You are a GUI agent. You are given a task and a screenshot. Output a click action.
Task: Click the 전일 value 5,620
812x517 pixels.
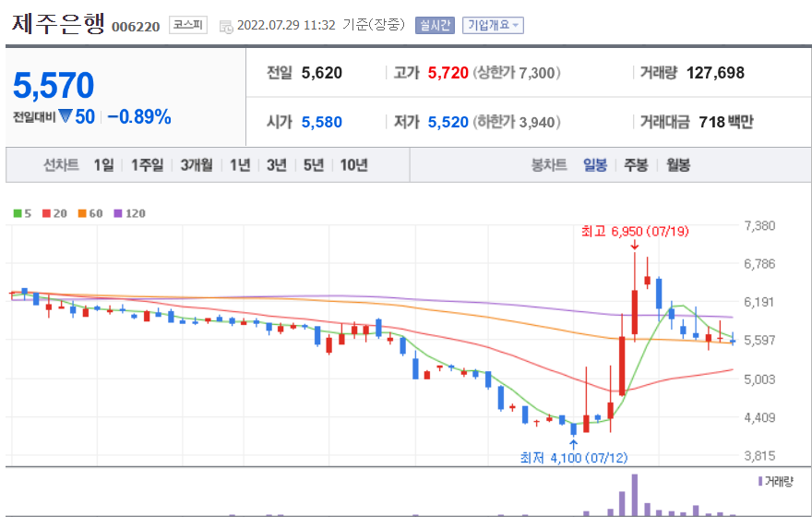pyautogui.click(x=322, y=73)
